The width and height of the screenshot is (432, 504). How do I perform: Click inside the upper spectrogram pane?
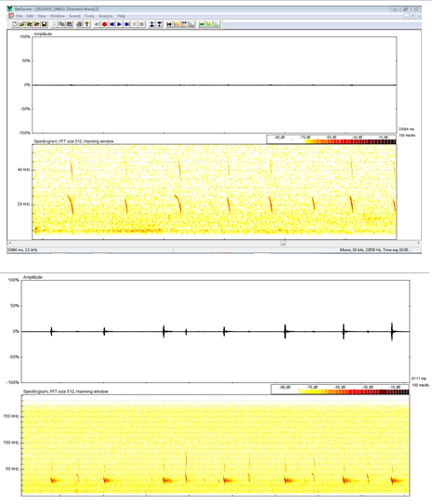click(215, 192)
